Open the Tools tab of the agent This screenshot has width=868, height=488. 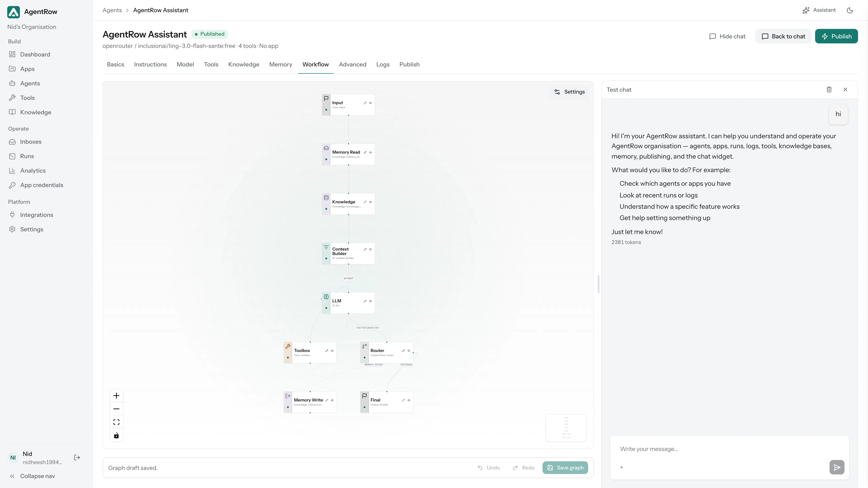(211, 65)
